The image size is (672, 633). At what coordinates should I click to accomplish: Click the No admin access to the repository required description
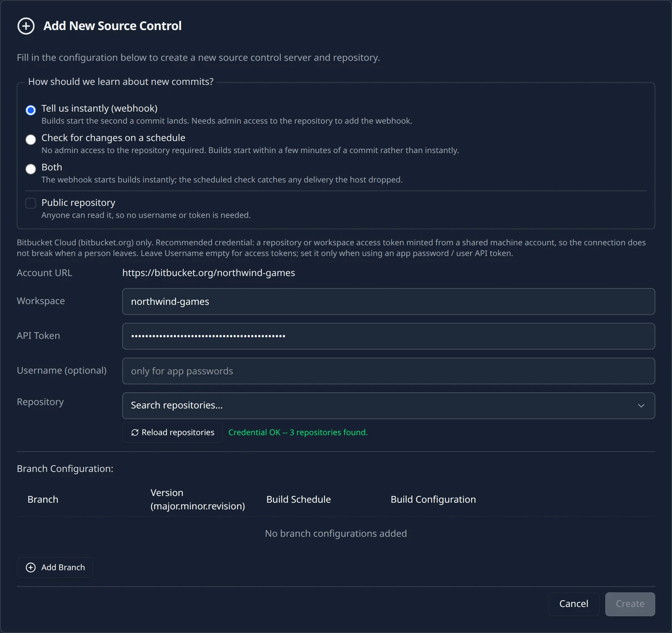coord(250,150)
